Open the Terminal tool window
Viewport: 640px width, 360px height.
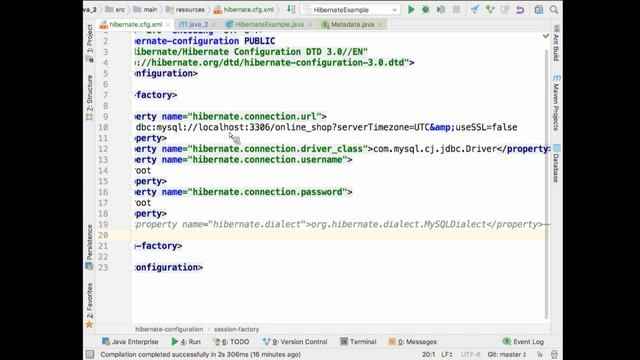pyautogui.click(x=358, y=342)
